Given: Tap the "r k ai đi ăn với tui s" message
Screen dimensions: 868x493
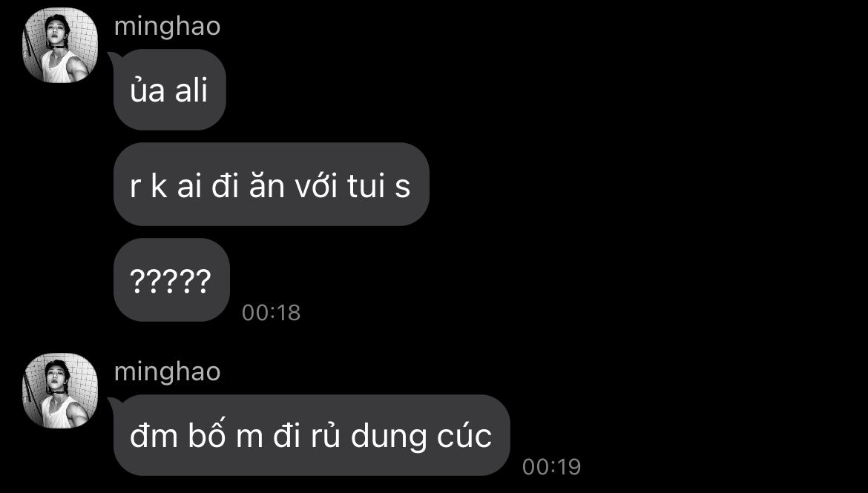Looking at the screenshot, I should pyautogui.click(x=272, y=185).
